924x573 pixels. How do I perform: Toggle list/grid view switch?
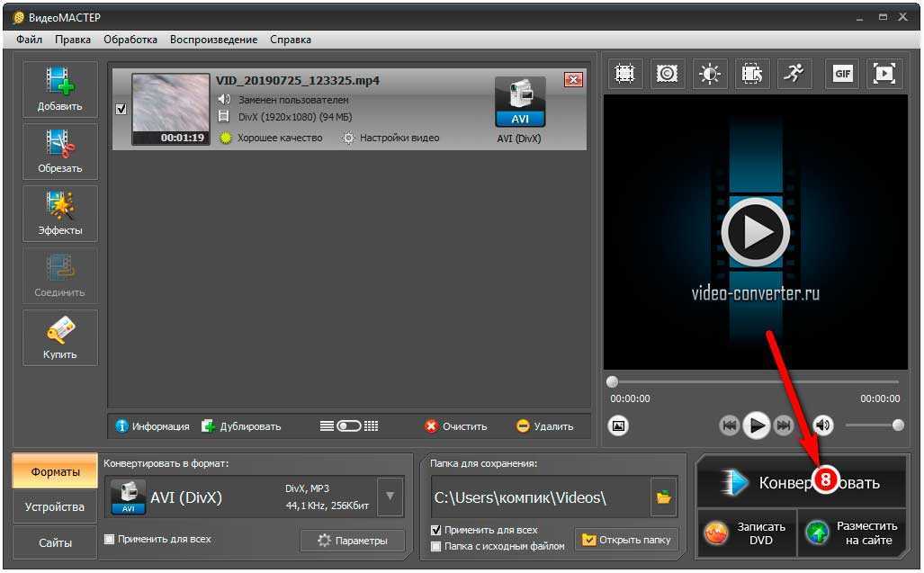349,425
